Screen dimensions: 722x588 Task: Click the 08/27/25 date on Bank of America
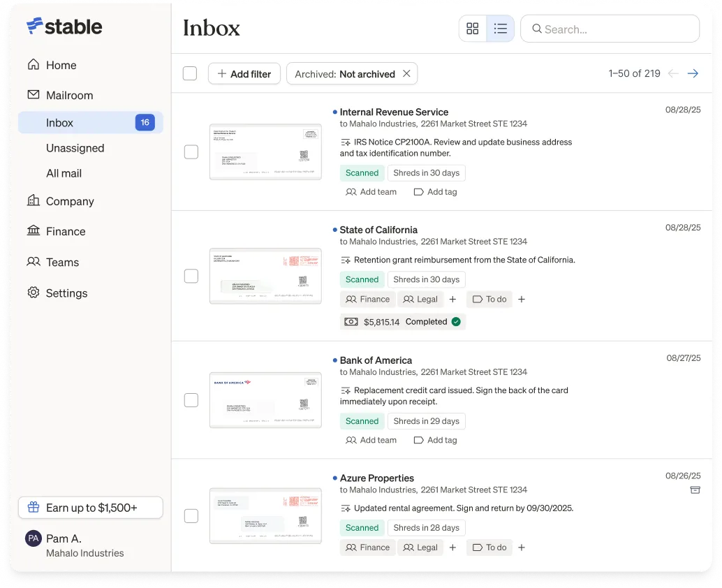click(x=684, y=358)
